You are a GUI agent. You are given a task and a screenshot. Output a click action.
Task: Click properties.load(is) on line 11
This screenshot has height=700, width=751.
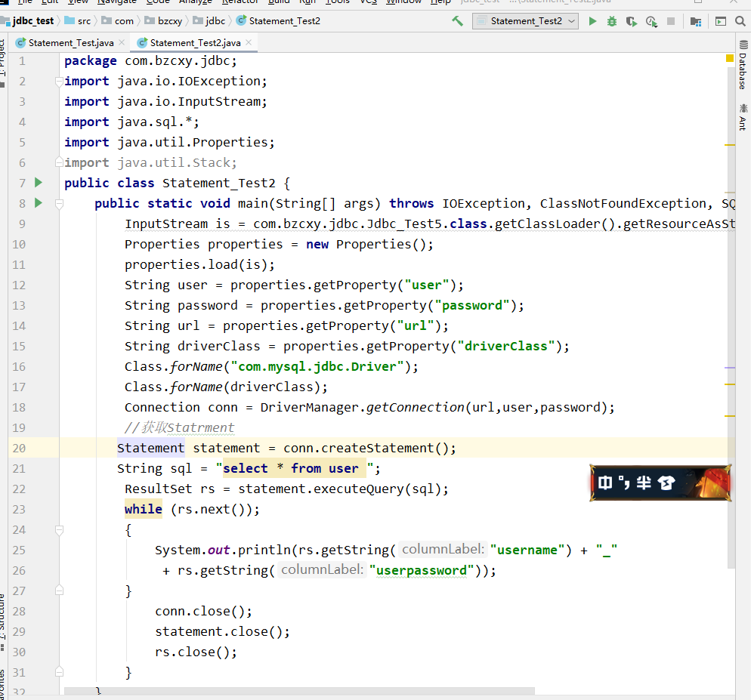pos(199,265)
